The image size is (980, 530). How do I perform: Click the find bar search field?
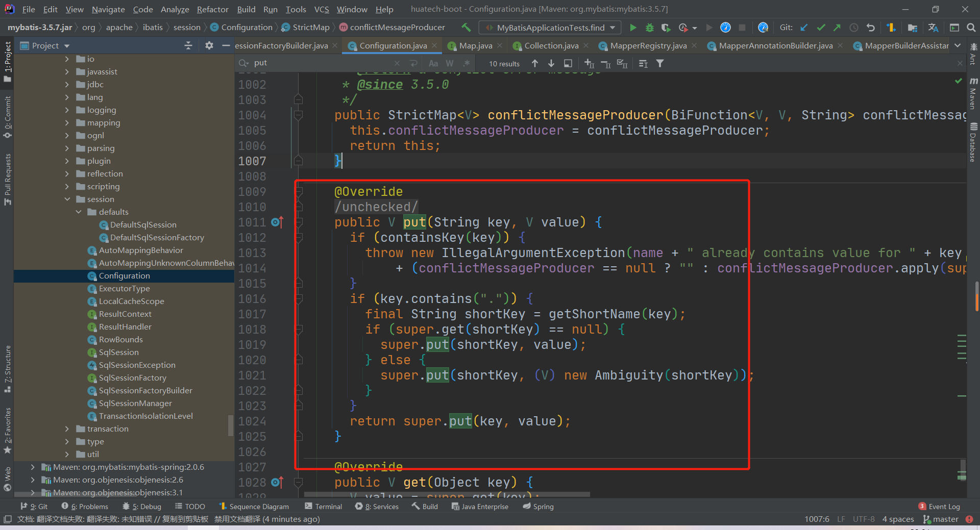pos(322,63)
